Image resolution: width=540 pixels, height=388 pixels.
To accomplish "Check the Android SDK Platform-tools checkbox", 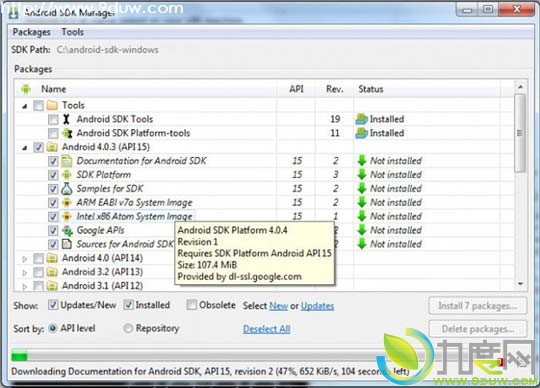I will [53, 133].
